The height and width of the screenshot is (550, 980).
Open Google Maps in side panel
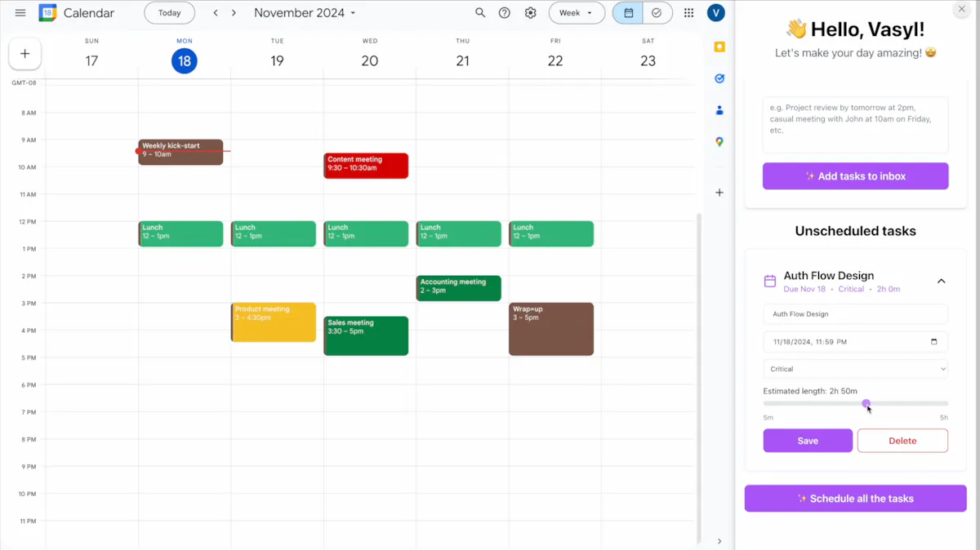click(719, 142)
